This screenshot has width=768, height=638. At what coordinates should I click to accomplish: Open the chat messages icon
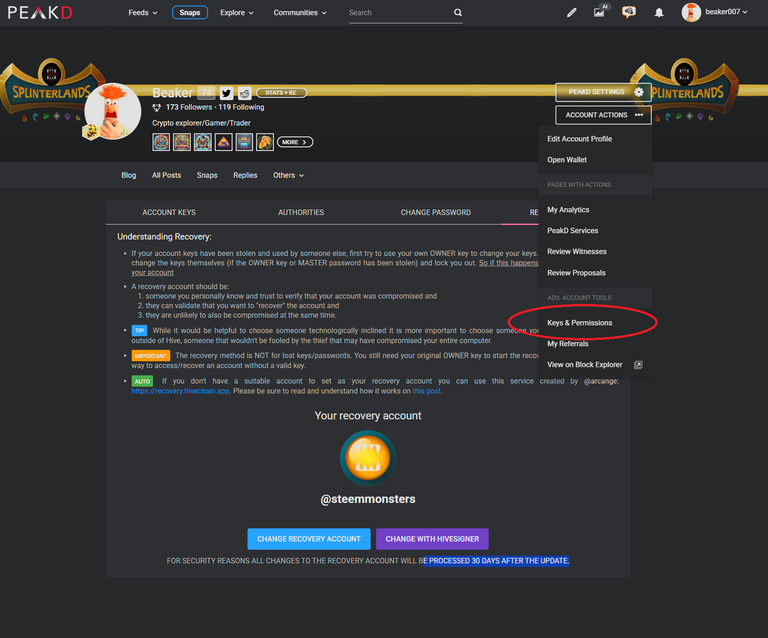tap(629, 12)
